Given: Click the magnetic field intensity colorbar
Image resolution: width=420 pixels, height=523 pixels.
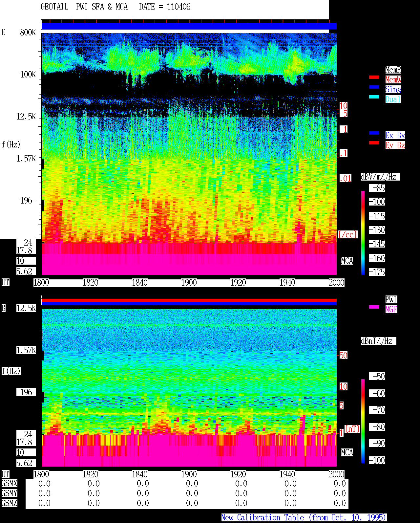Looking at the screenshot, I should coord(363,421).
